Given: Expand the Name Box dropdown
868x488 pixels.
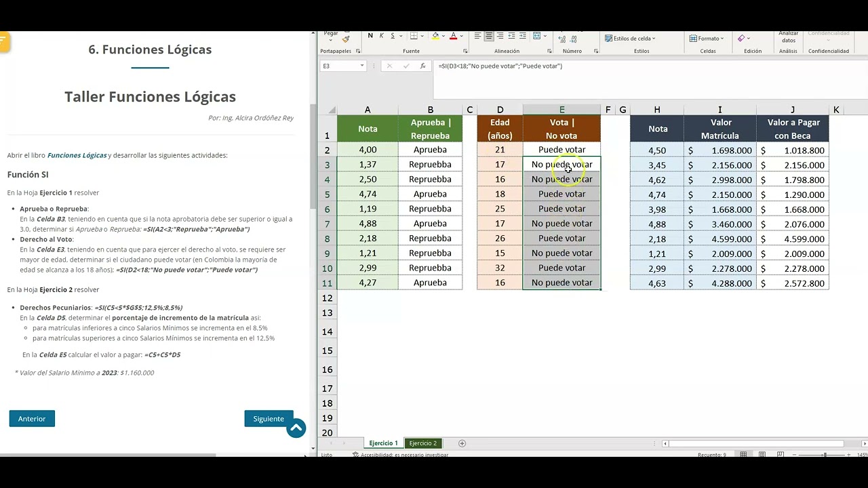Looking at the screenshot, I should (361, 66).
